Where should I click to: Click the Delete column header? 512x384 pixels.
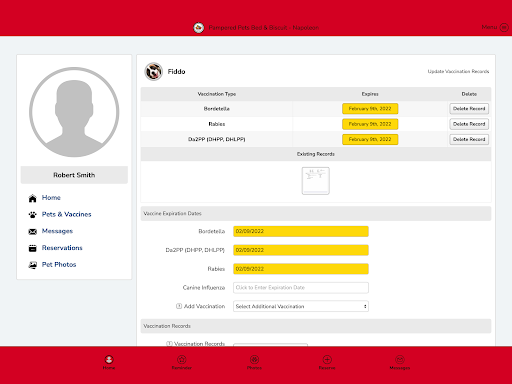[469, 94]
